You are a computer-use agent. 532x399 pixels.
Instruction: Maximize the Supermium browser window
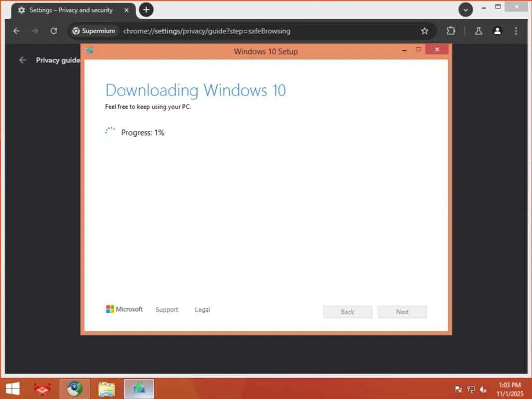coord(498,7)
